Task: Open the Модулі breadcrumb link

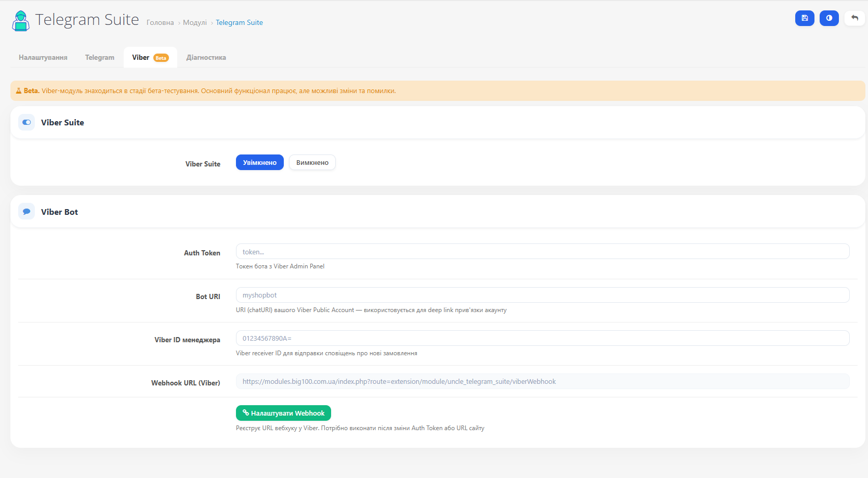Action: point(195,22)
